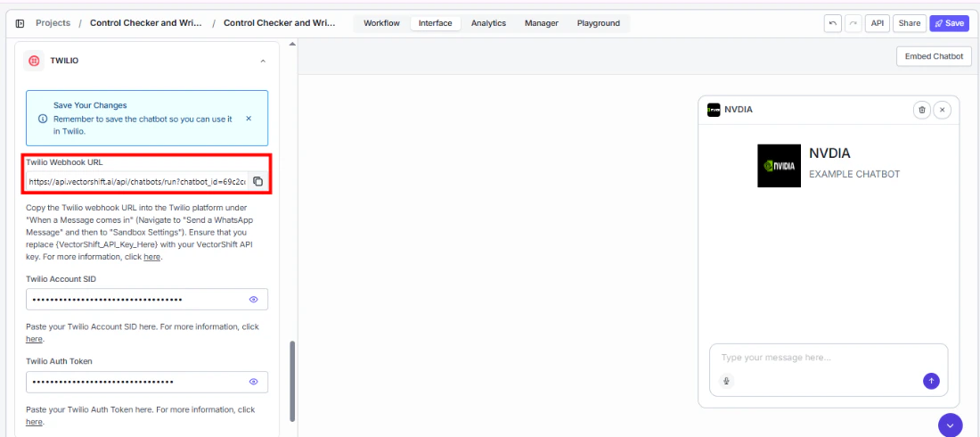This screenshot has width=980, height=437.
Task: Click the 'EXAMPLE CHATBOT' subtitle
Action: pyautogui.click(x=854, y=173)
